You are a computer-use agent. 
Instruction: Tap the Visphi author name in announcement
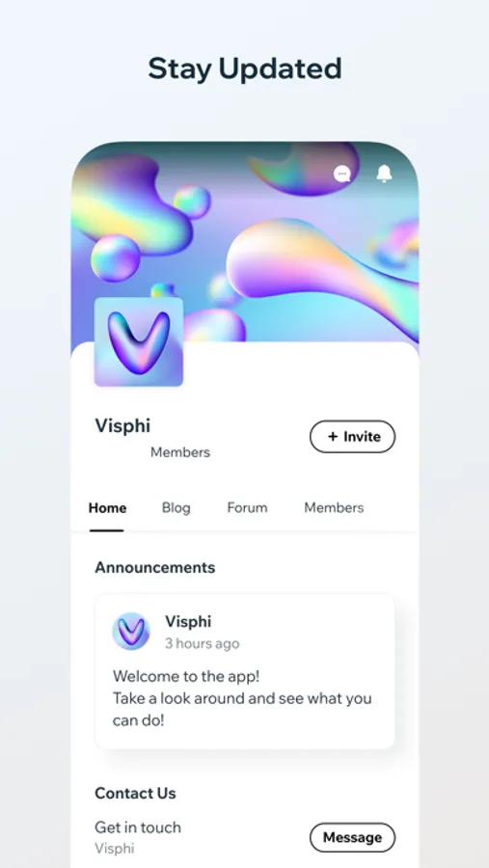(x=188, y=621)
